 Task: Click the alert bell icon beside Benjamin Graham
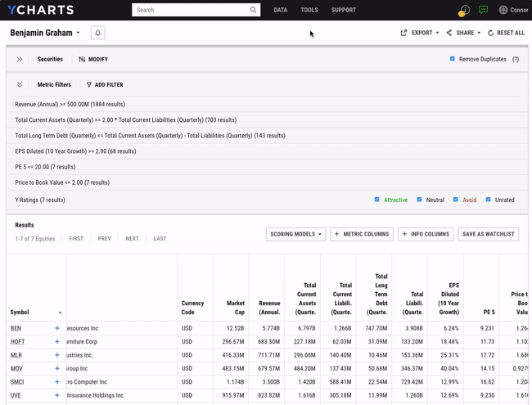pyautogui.click(x=97, y=33)
